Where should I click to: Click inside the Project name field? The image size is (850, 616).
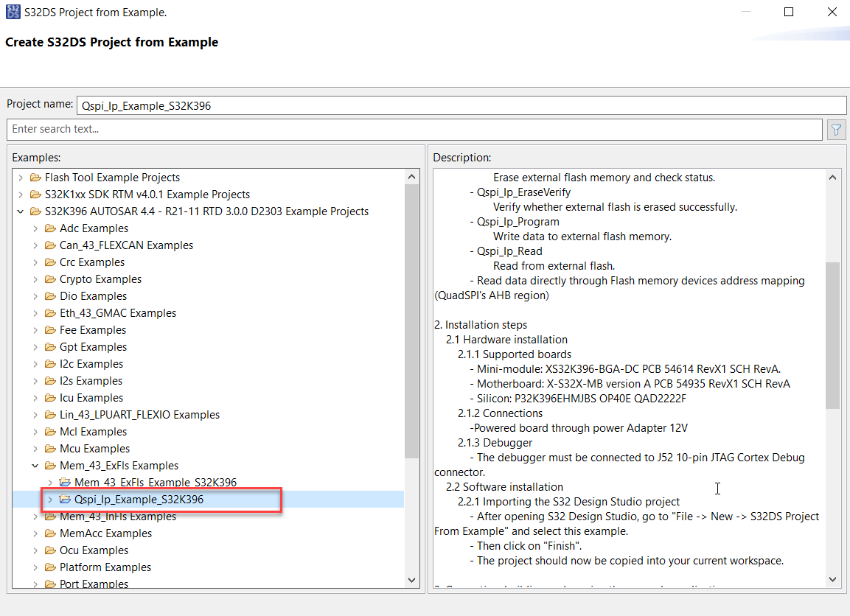pyautogui.click(x=295, y=105)
